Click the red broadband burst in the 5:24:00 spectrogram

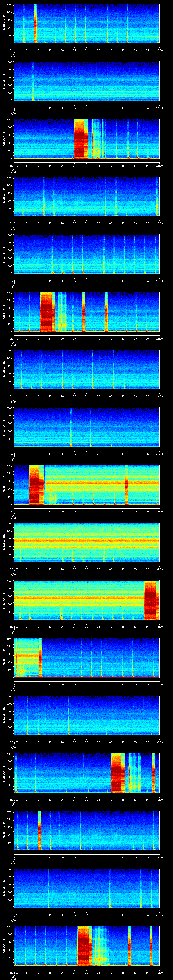click(x=80, y=139)
